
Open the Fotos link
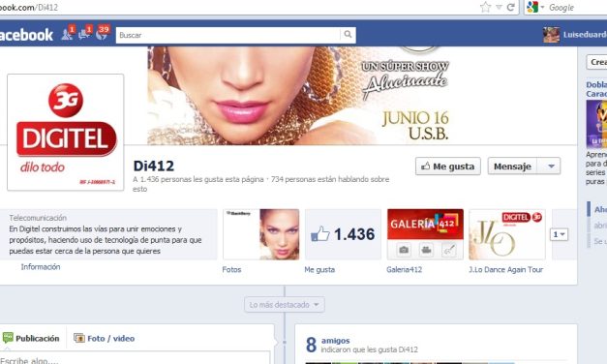231,269
